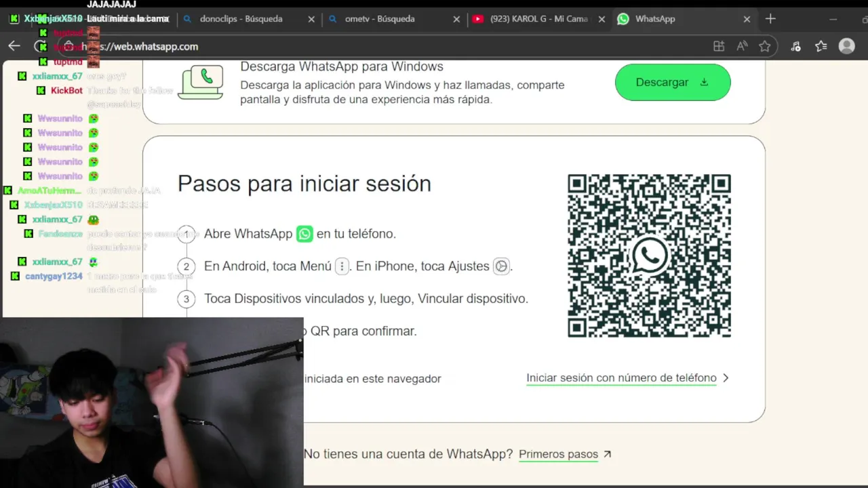The height and width of the screenshot is (488, 868).
Task: Click the WhatsApp favicon on the active tab
Action: pyautogui.click(x=623, y=19)
